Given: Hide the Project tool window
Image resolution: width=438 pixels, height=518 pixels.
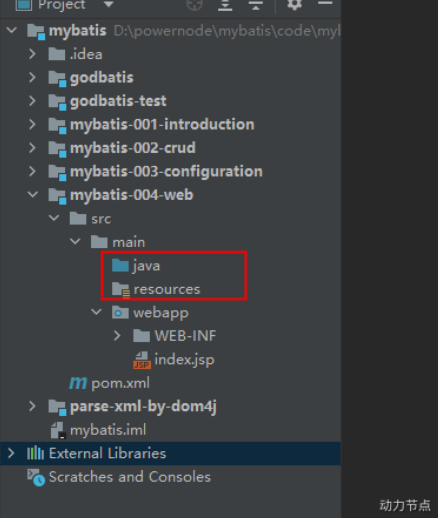Looking at the screenshot, I should (325, 3).
